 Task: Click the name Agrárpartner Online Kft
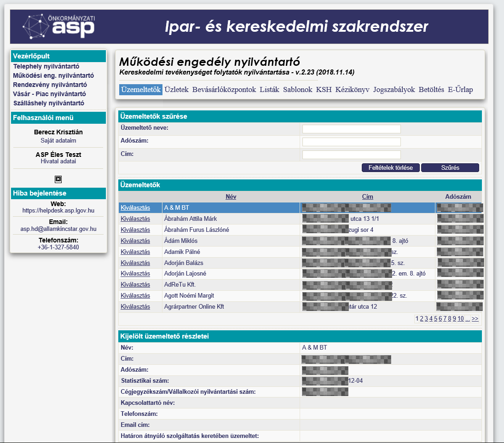(x=194, y=306)
